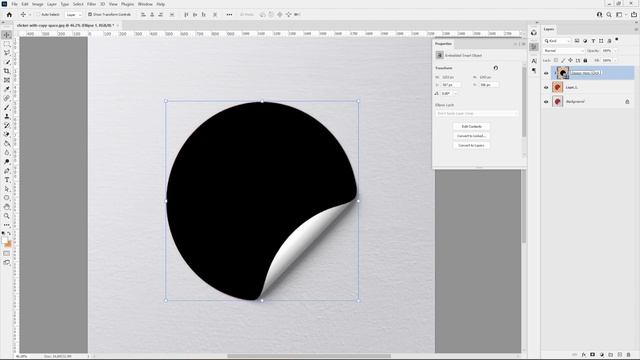Open Edit Toolbar three-dots in tools panel
Screen dimensions: 640x360
[x=7, y=224]
